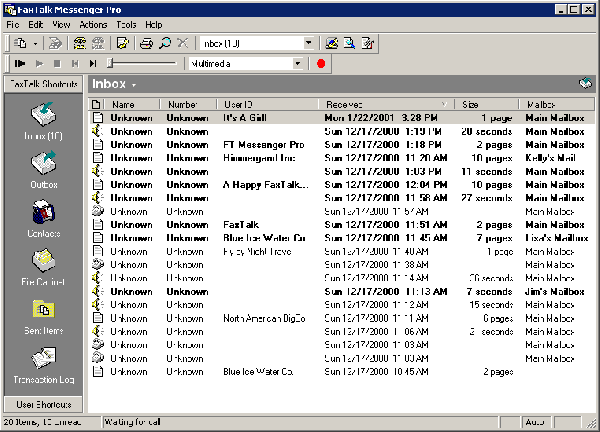Click the FaxTalk Shortcuts group button

pos(43,84)
